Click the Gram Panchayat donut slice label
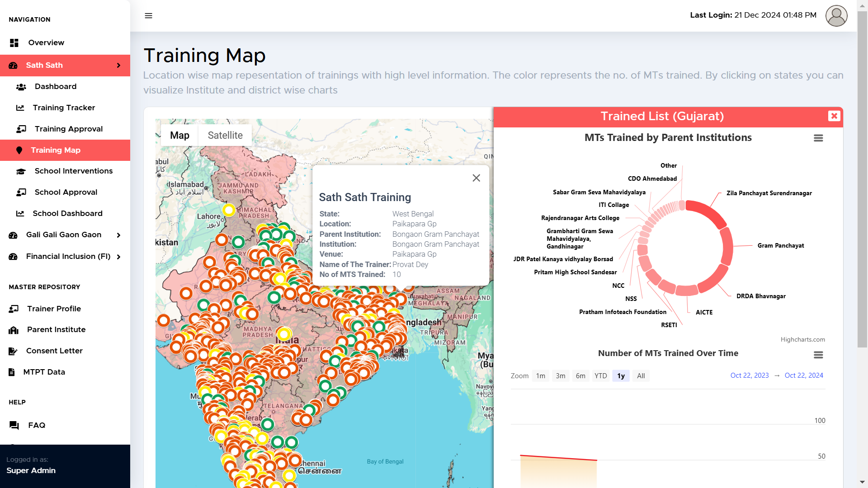This screenshot has width=868, height=488. (781, 245)
